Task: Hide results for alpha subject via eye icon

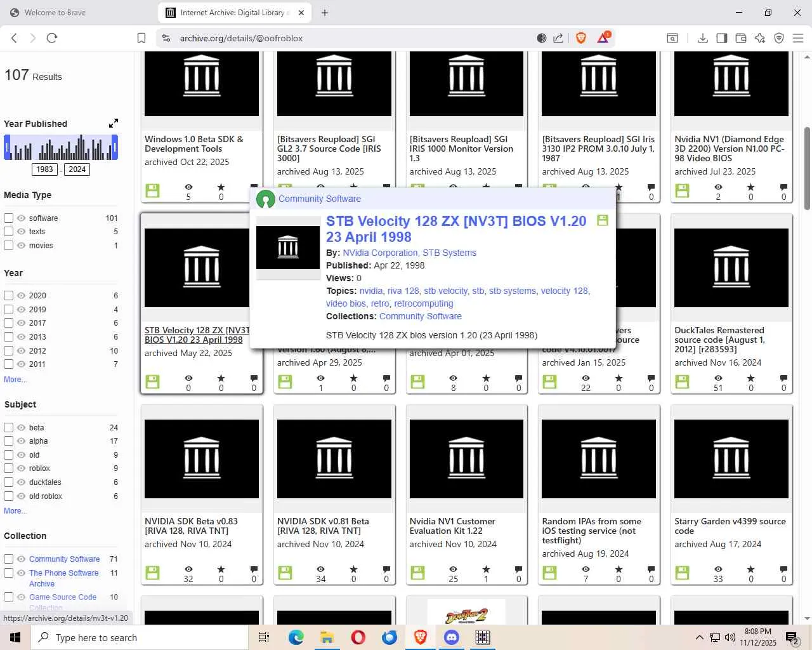Action: click(22, 441)
